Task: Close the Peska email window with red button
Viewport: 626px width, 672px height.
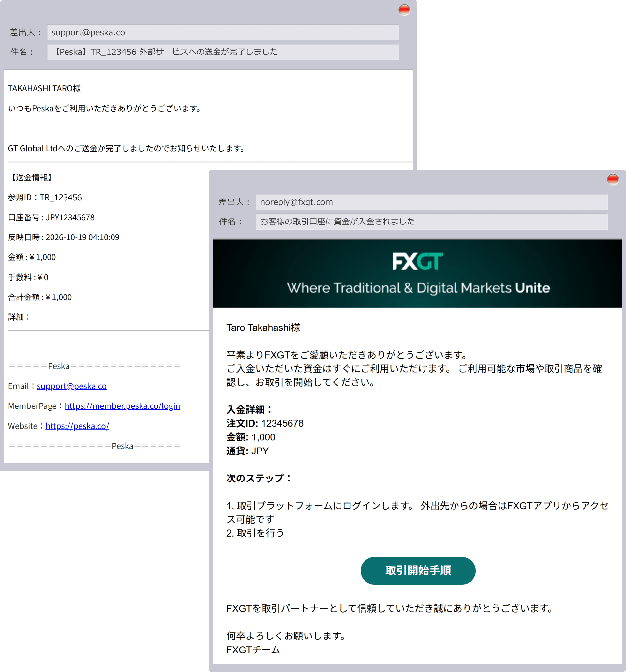Action: click(404, 10)
